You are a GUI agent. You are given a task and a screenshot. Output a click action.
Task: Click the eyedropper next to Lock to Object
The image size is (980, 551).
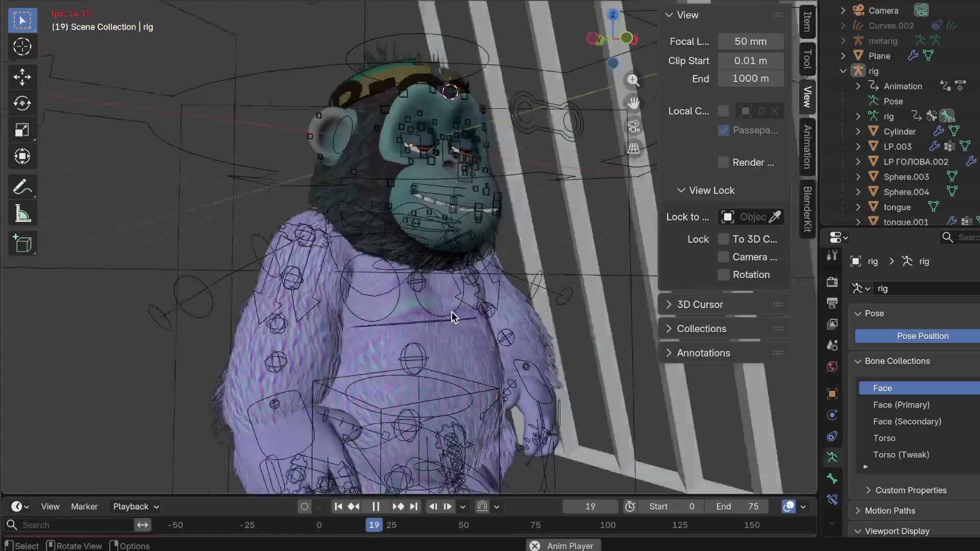tap(775, 217)
